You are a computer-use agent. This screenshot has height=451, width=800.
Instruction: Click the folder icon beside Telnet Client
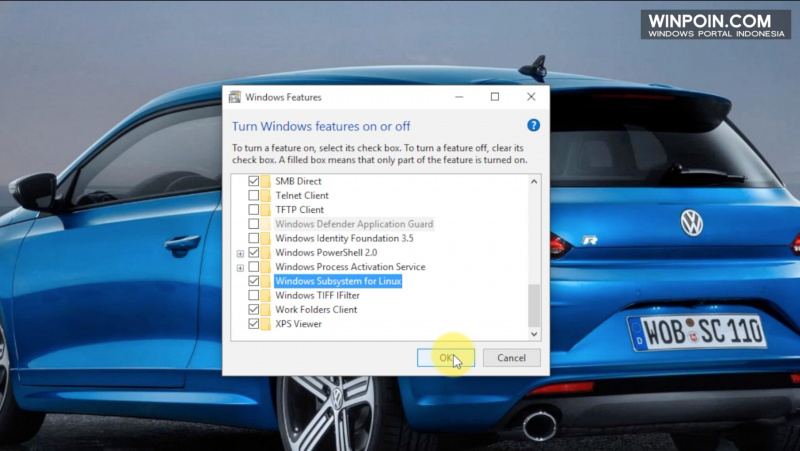265,195
